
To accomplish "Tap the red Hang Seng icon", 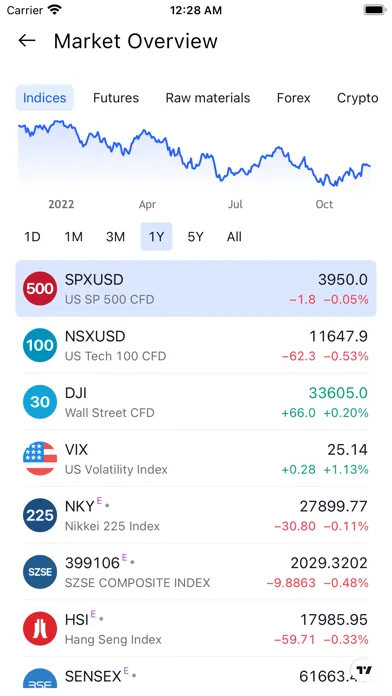I will 40,629.
